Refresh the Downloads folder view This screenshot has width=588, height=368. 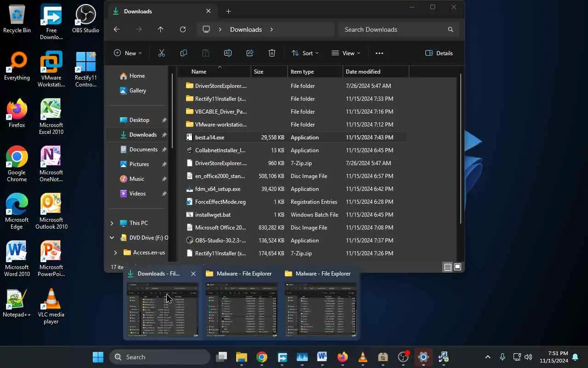coord(182,29)
